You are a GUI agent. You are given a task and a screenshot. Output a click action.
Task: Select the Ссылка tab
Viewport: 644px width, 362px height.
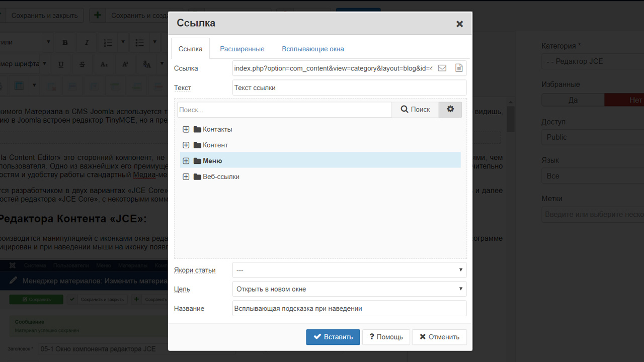click(x=190, y=49)
